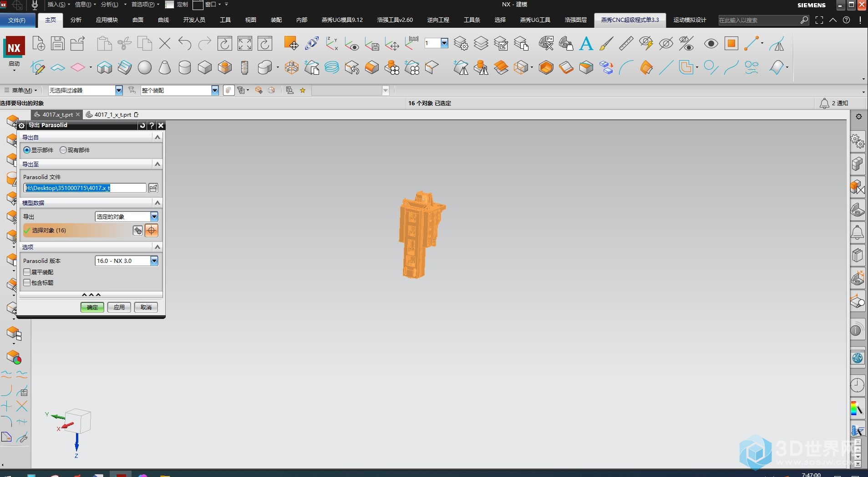Screen dimensions: 868x477
Task: Click the Cut scissors icon
Action: click(x=124, y=44)
